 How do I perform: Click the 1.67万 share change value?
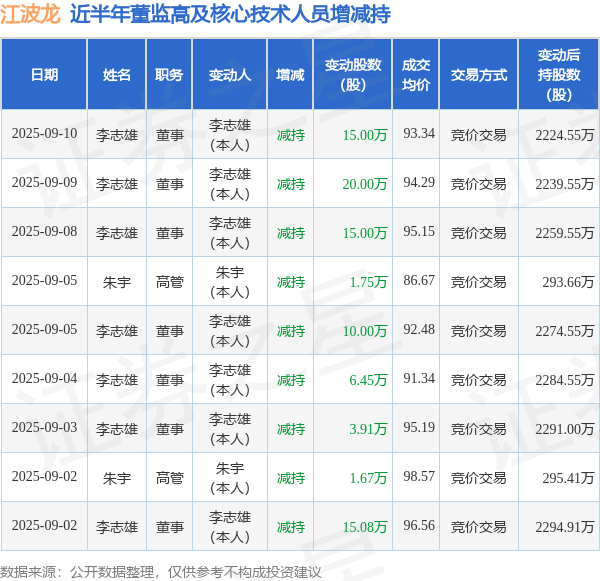pos(368,478)
